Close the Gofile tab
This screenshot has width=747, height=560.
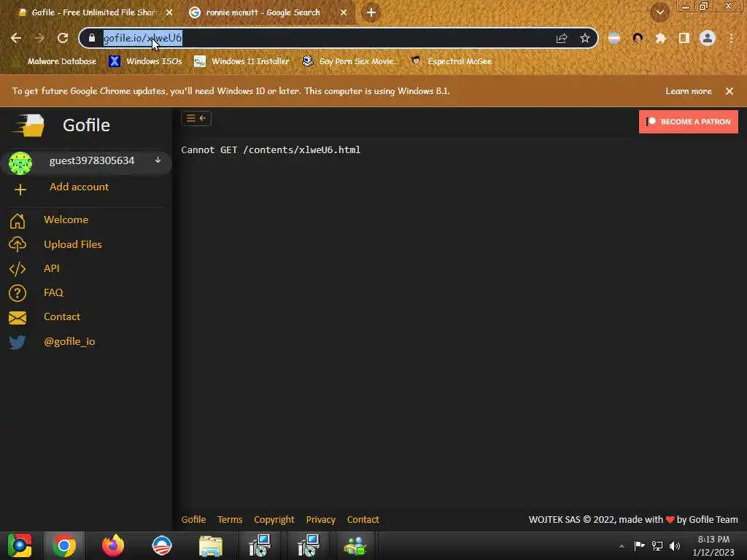click(169, 12)
